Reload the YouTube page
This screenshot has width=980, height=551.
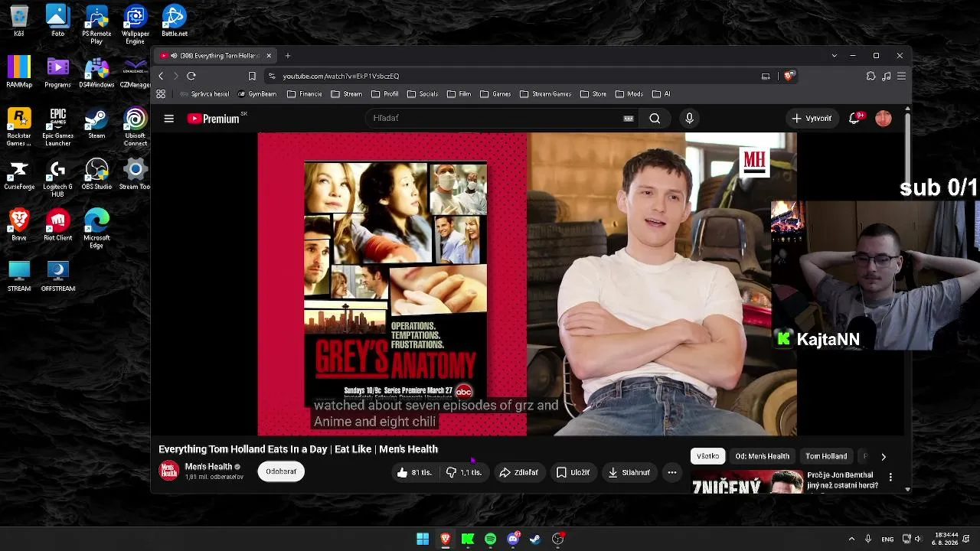pos(191,77)
